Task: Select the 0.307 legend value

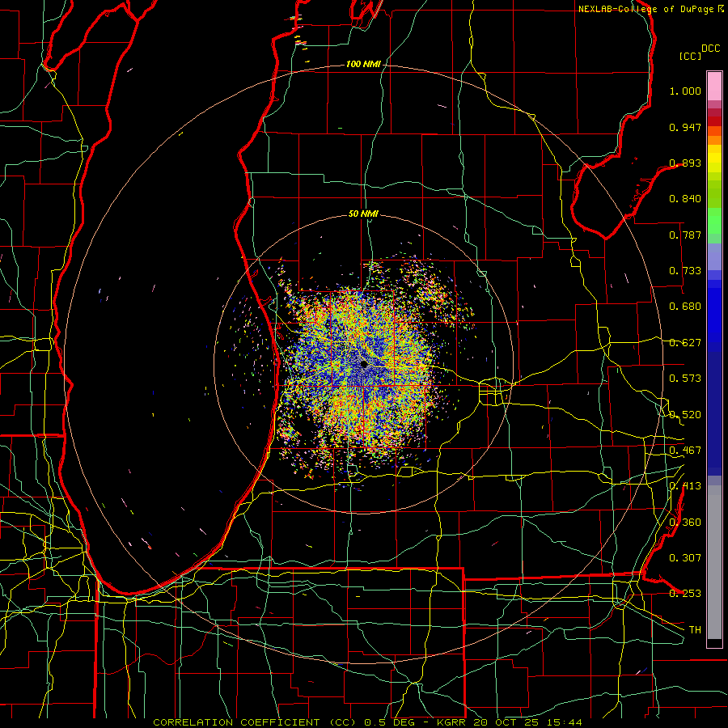Action: [685, 558]
